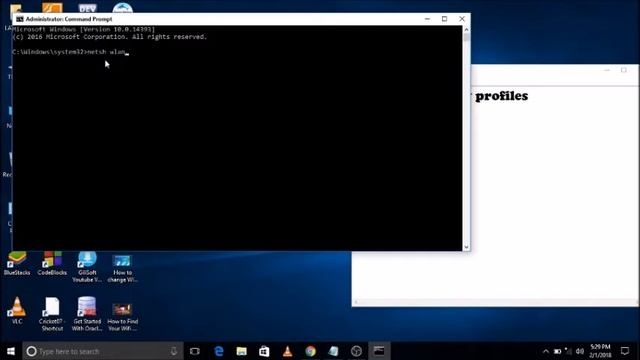Select the Command Prompt taskbar button
This screenshot has height=360, width=640.
tap(379, 351)
